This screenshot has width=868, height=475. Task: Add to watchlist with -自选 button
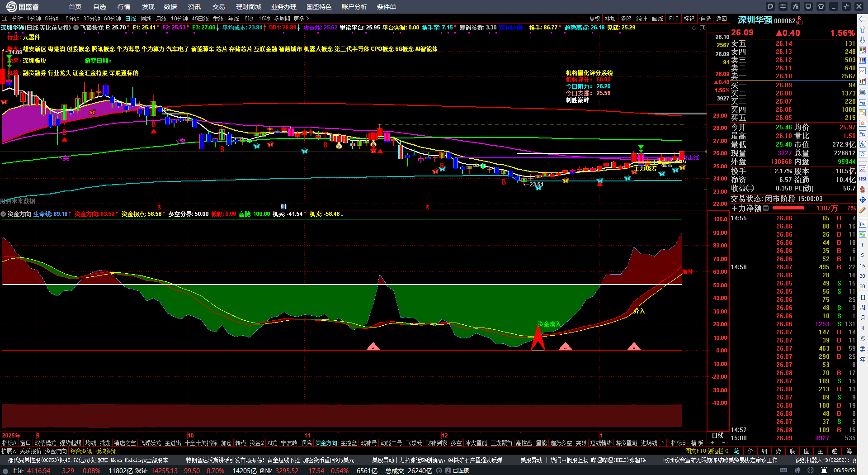click(705, 19)
